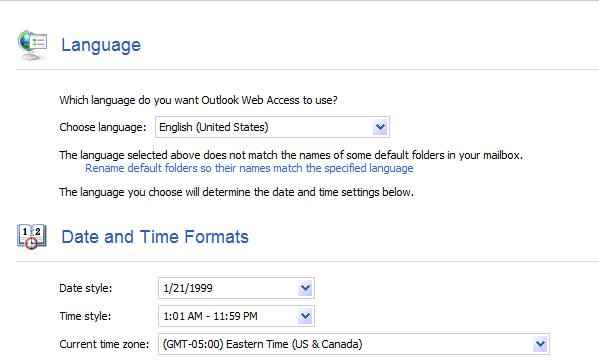Click the Date and Time Formats heading
599x364 pixels.
(155, 237)
